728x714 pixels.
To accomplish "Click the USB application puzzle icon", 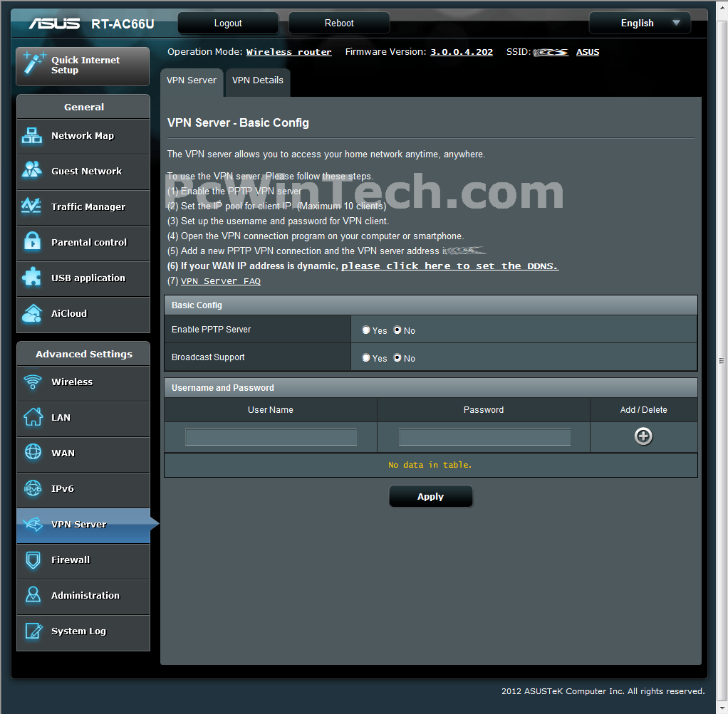I will tap(32, 277).
